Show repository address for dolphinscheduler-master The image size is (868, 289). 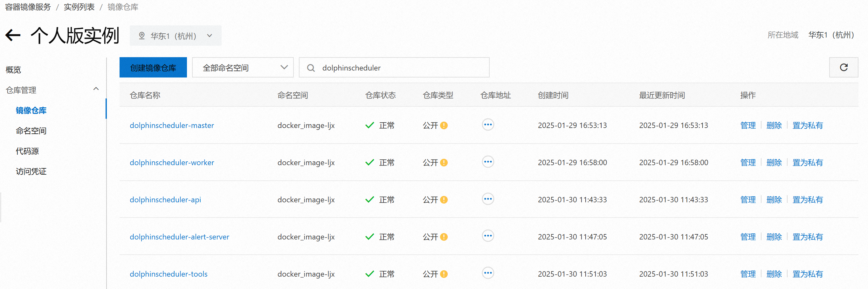pyautogui.click(x=488, y=125)
